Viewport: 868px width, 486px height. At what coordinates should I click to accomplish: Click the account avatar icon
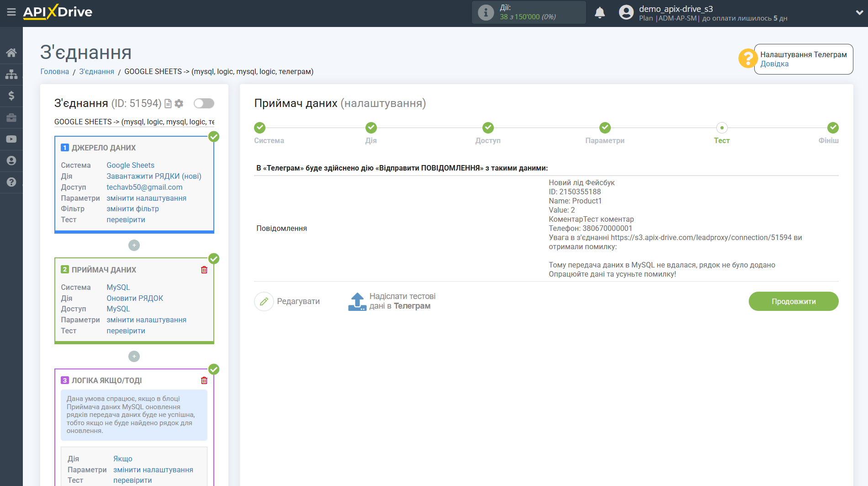[x=626, y=12]
